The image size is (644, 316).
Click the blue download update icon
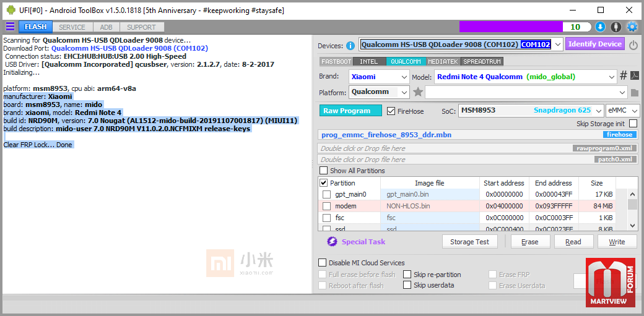[600, 27]
